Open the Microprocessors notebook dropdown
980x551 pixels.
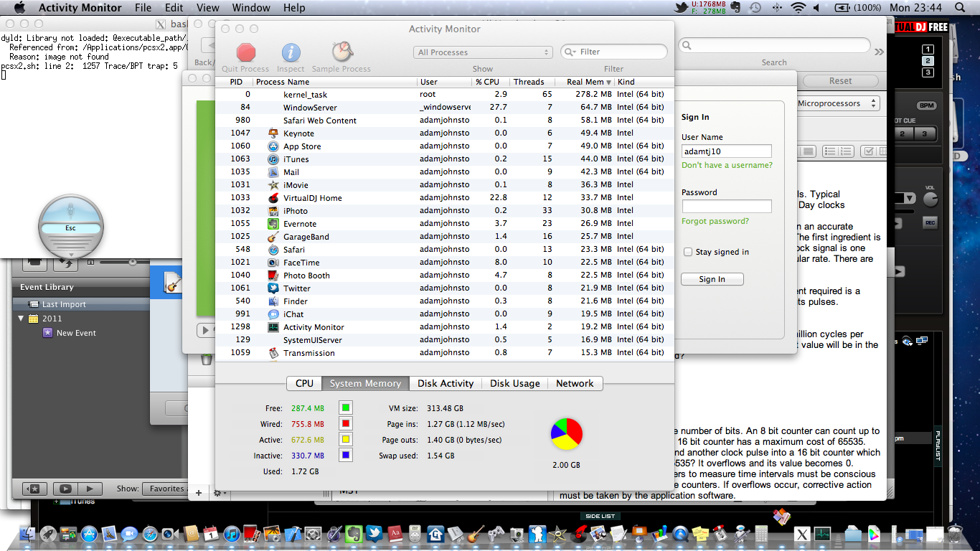point(838,103)
